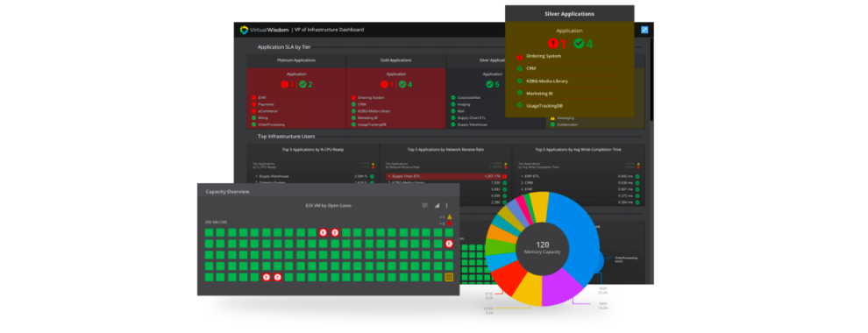Click the OrderProcessing 44.6% donut label
Image resolution: width=868 pixels, height=333 pixels.
(626, 259)
